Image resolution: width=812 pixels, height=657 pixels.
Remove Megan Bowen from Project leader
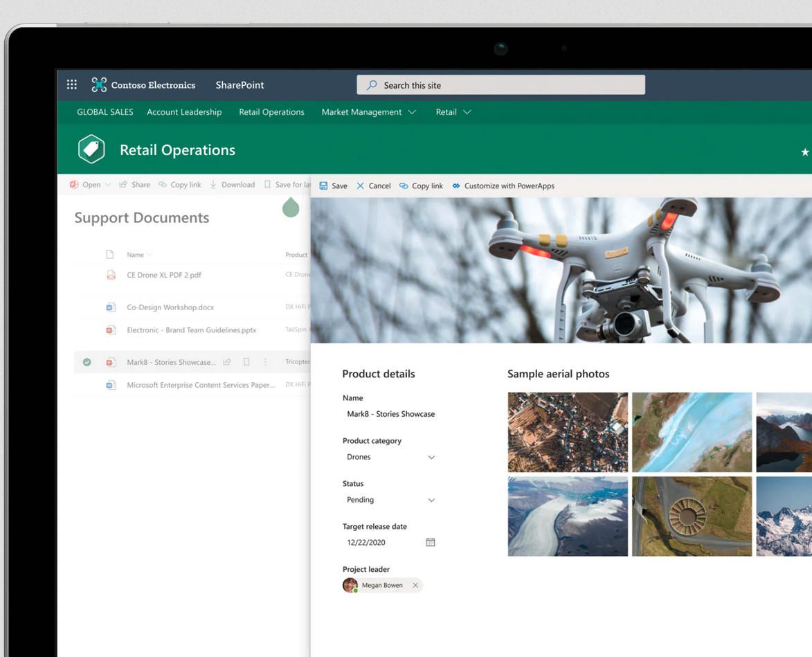(415, 585)
